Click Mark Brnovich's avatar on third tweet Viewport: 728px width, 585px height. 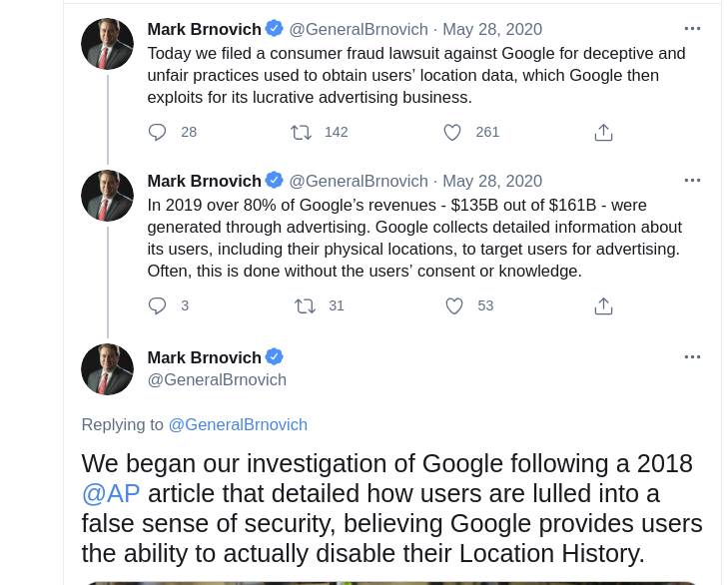coord(107,369)
